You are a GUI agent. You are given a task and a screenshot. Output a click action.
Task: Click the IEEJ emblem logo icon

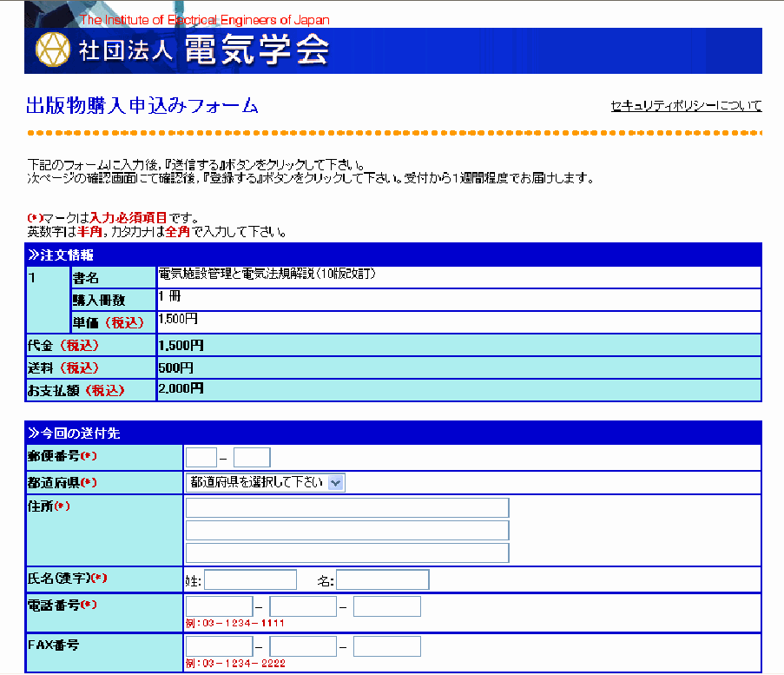pyautogui.click(x=52, y=50)
